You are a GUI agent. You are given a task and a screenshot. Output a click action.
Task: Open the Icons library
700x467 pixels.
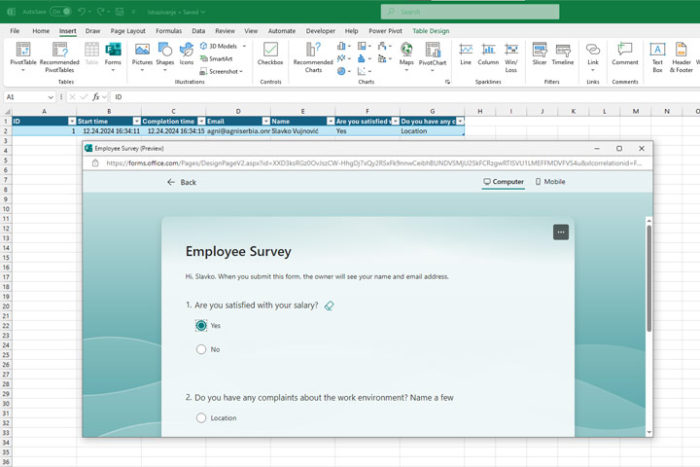187,54
